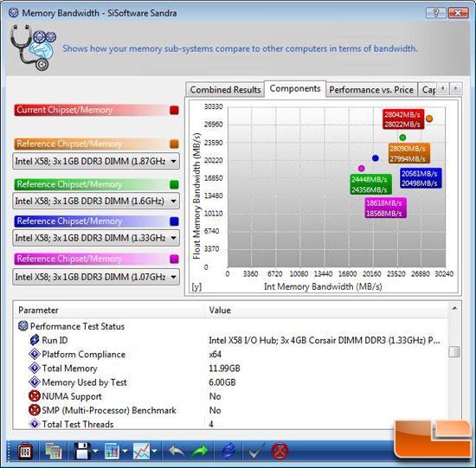Click the x64 Platform Compliance value
Viewport: 476px width, 468px height.
215,354
